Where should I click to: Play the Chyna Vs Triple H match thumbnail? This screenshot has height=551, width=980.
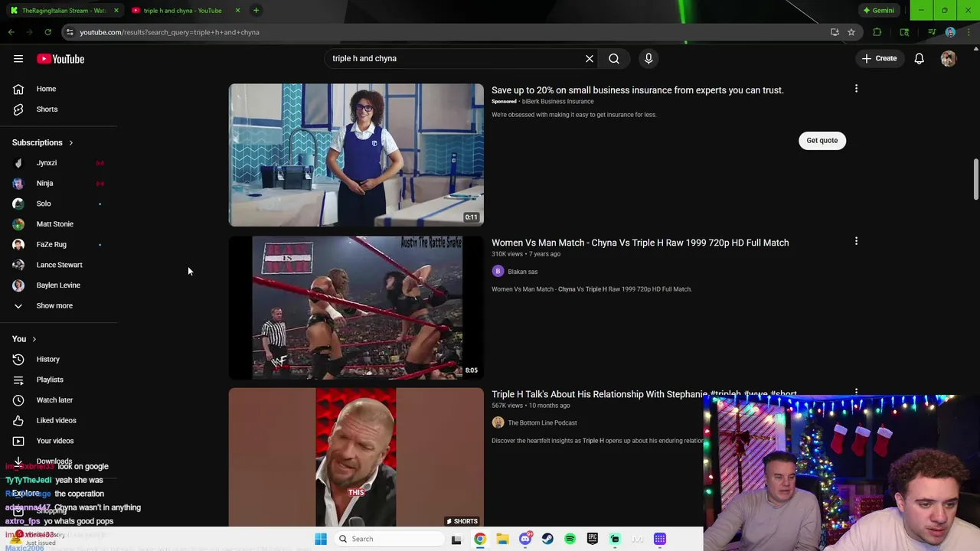(356, 307)
